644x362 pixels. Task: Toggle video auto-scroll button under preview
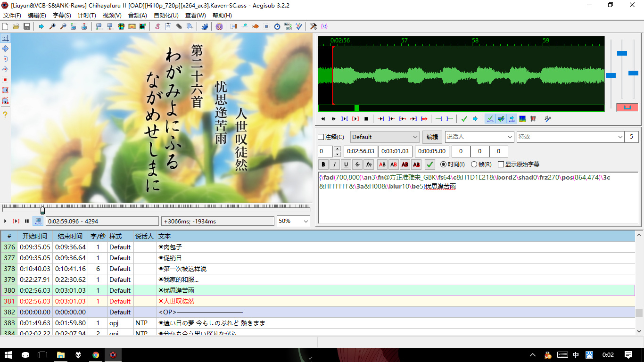click(38, 221)
